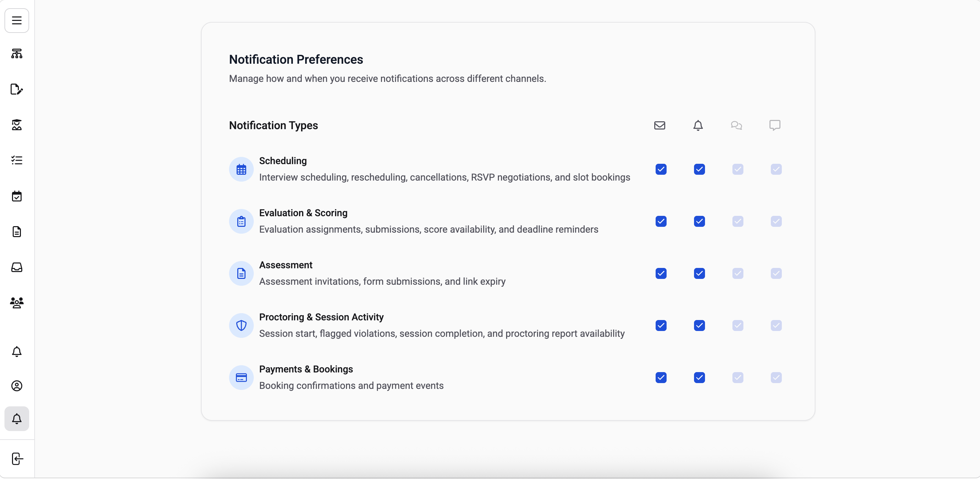Open the hamburger menu in sidebar

pyautogui.click(x=17, y=21)
